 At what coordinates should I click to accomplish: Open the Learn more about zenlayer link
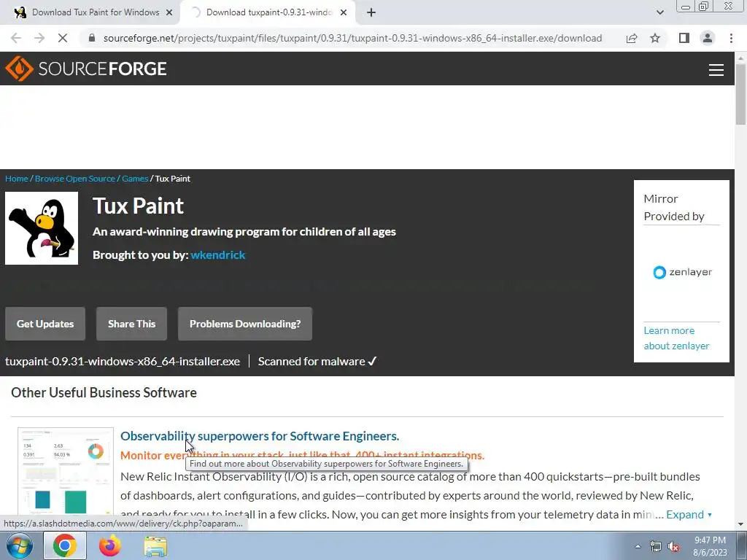(x=676, y=338)
